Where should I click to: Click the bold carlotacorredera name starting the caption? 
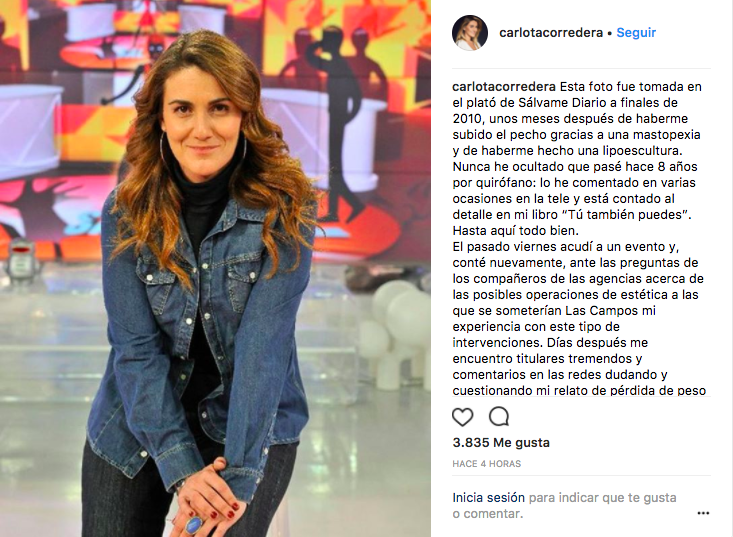[x=504, y=86]
